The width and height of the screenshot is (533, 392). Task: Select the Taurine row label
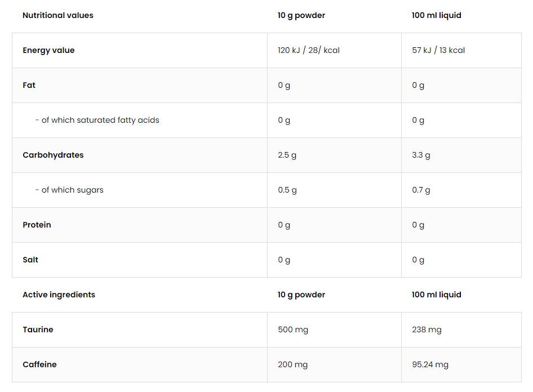click(x=38, y=329)
